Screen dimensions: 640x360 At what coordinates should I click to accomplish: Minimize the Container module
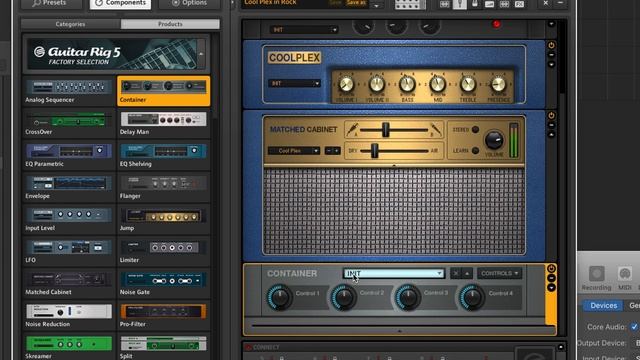tap(551, 278)
